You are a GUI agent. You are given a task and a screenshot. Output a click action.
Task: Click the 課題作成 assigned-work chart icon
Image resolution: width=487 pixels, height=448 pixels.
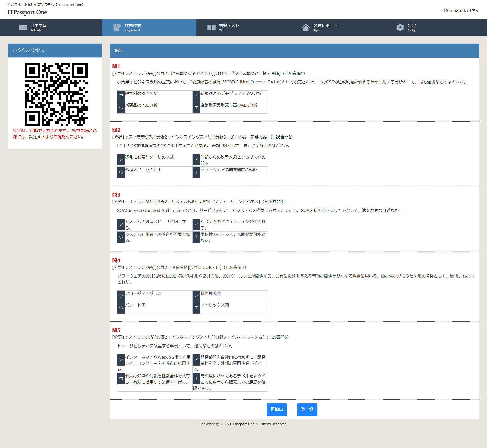pos(117,27)
